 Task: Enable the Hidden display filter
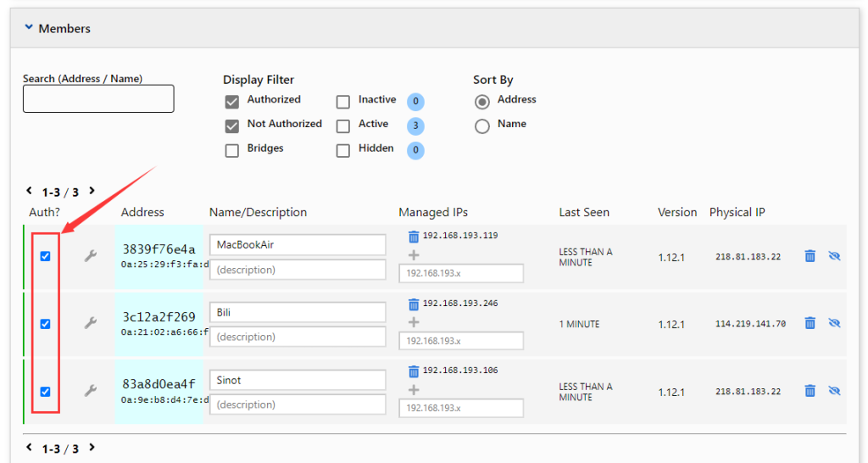click(343, 151)
